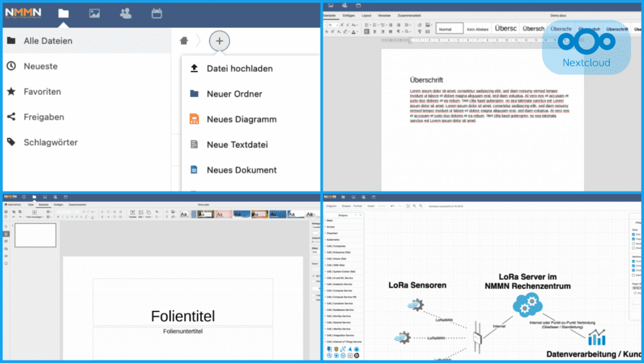Switch to Einfügen tab in presentation editor
The width and height of the screenshot is (644, 363).
[x=59, y=205]
